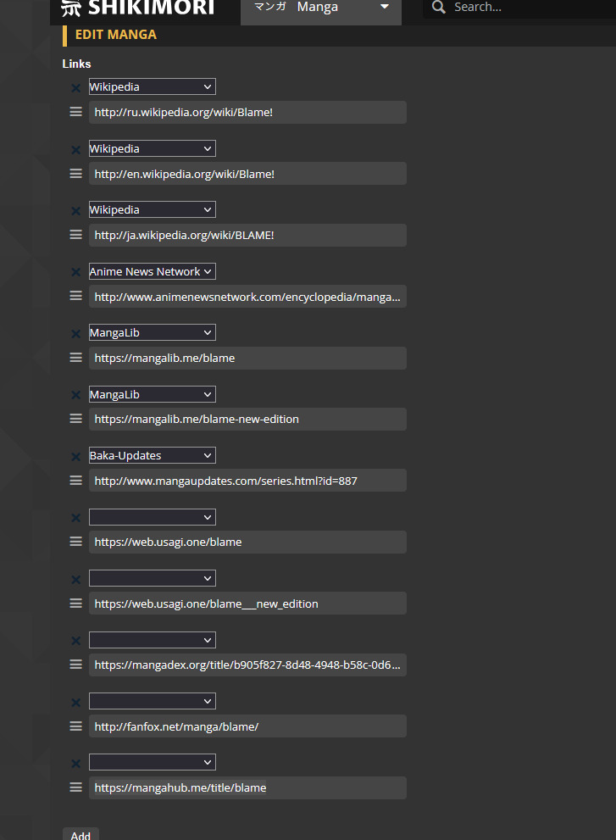The image size is (616, 840).
Task: Remove the fanfox.net link row
Action: click(75, 702)
